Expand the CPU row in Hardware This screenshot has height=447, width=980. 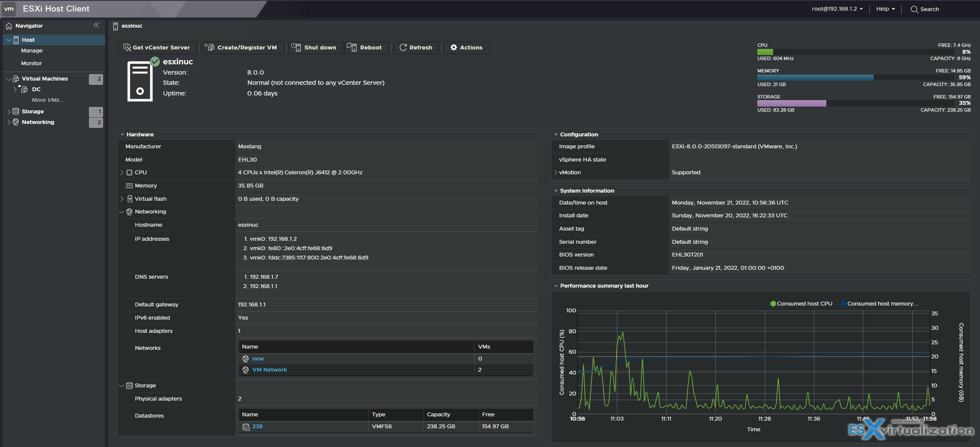(122, 173)
